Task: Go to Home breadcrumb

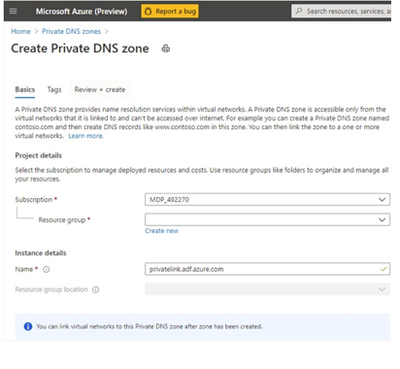Action: [x=21, y=31]
